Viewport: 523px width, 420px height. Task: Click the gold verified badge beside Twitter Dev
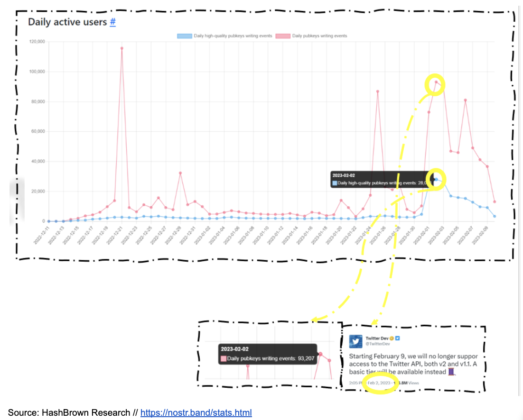[x=392, y=338]
